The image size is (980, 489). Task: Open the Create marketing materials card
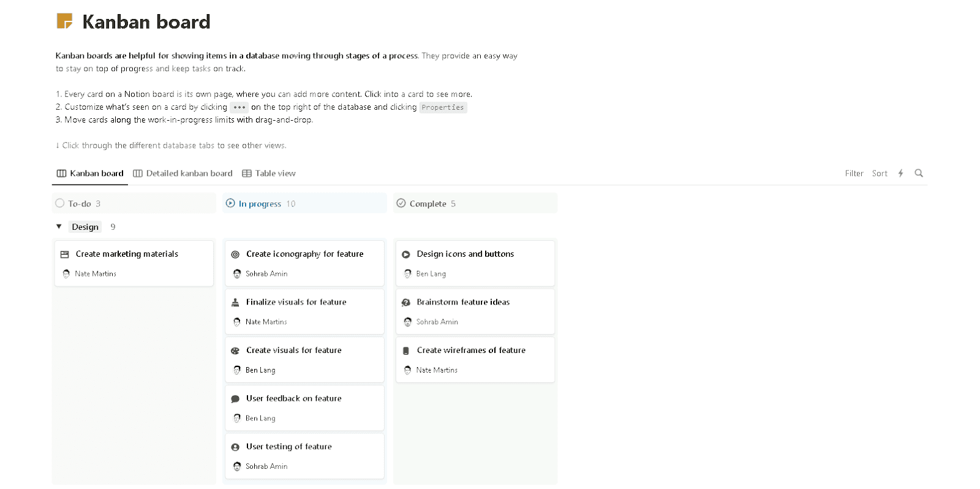tap(126, 254)
